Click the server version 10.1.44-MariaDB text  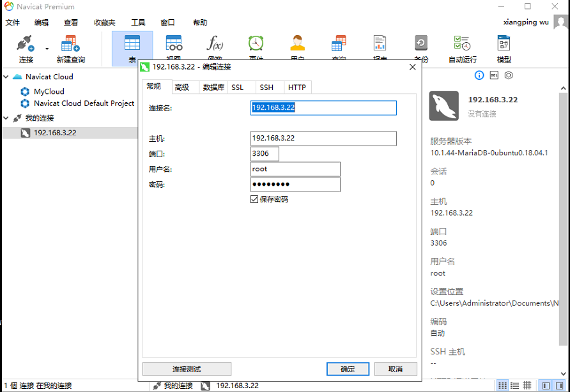489,153
